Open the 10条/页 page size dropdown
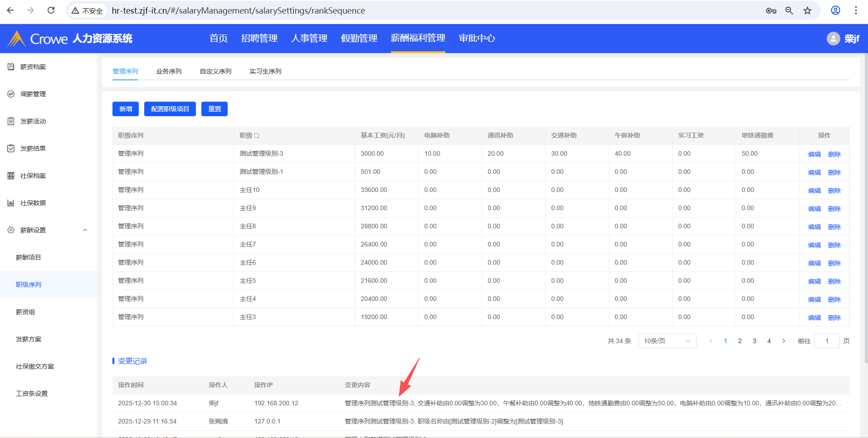This screenshot has height=438, width=868. pos(667,341)
